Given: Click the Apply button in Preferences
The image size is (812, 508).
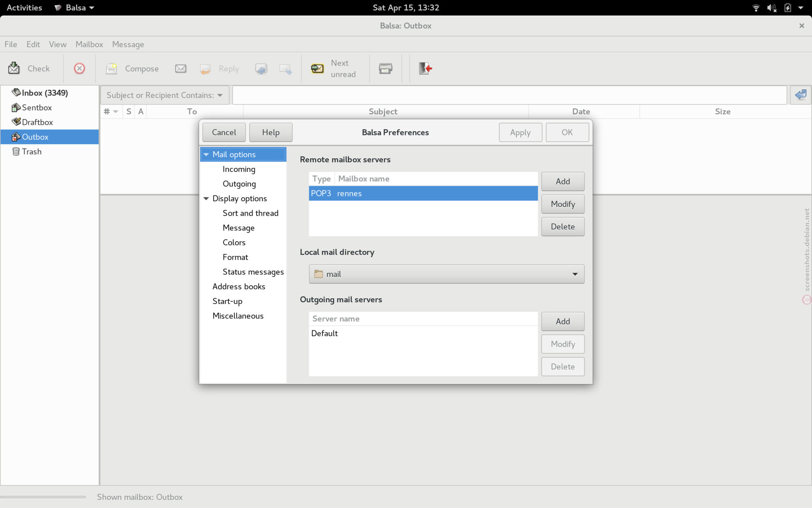Looking at the screenshot, I should (x=520, y=132).
